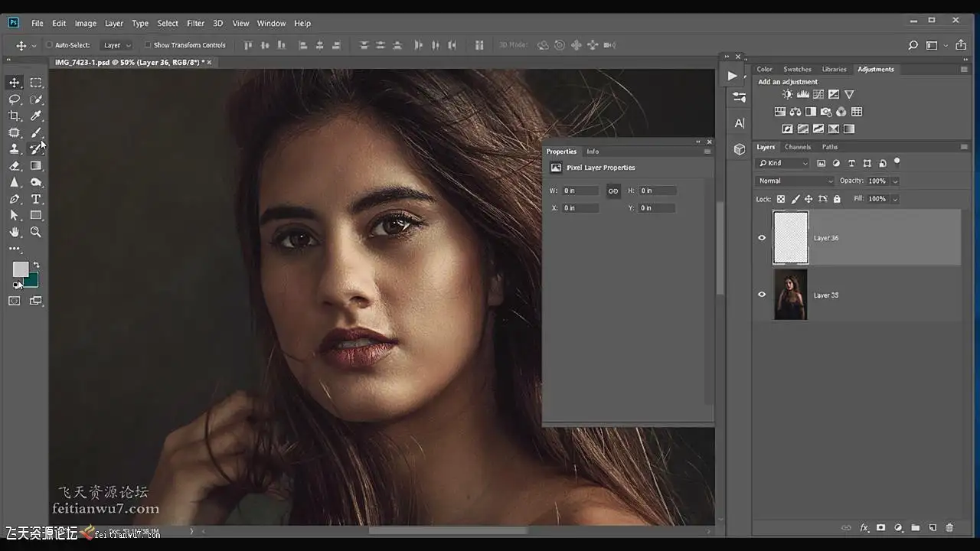Pick the Eyedropper tool
Viewport: 980px width, 551px height.
[x=36, y=116]
